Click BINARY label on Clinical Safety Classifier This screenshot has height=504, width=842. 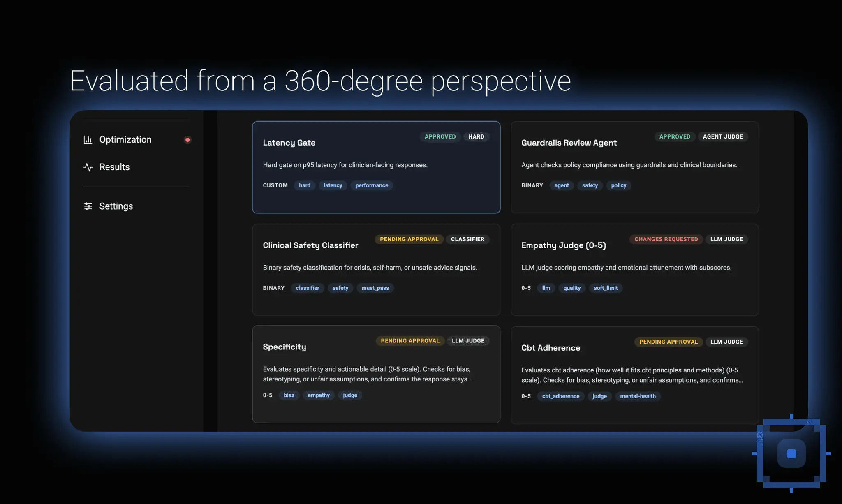273,288
